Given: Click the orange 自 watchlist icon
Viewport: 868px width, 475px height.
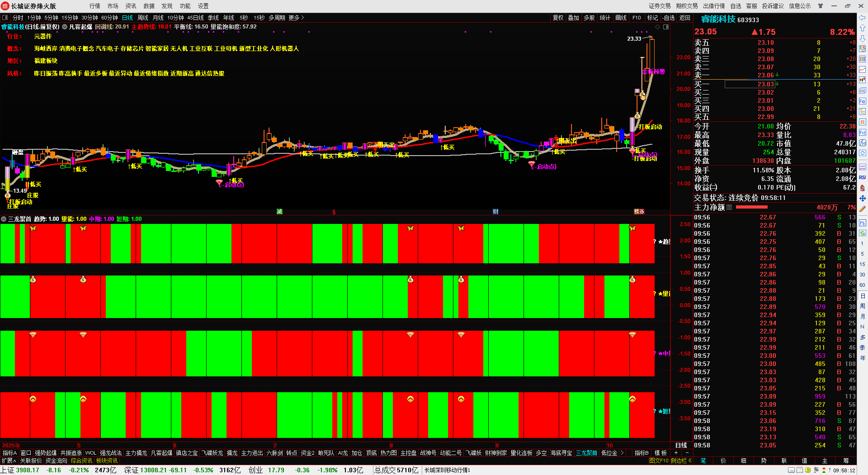Looking at the screenshot, I should pos(862,122).
